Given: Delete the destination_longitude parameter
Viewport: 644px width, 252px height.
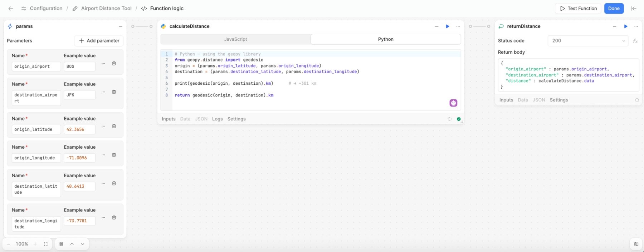Looking at the screenshot, I should (114, 218).
